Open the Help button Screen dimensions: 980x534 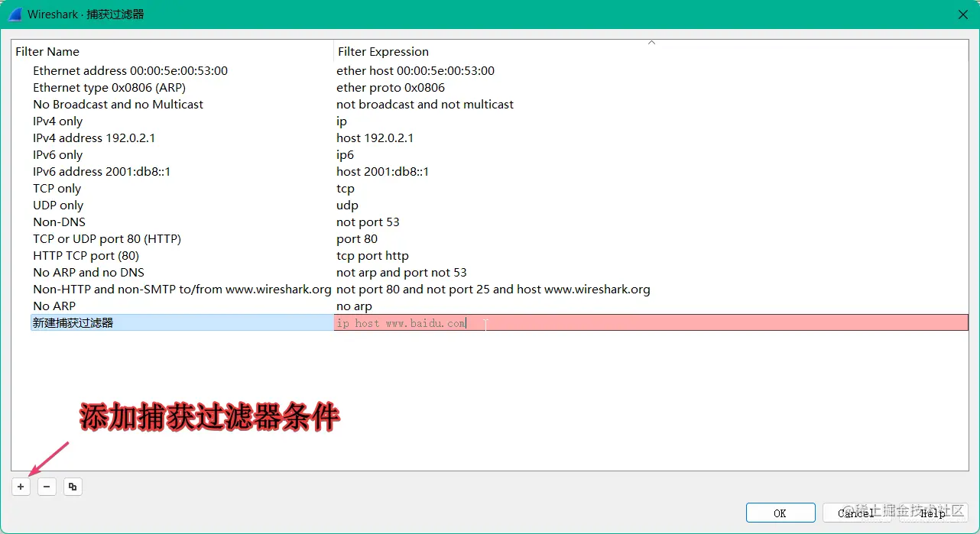click(933, 513)
